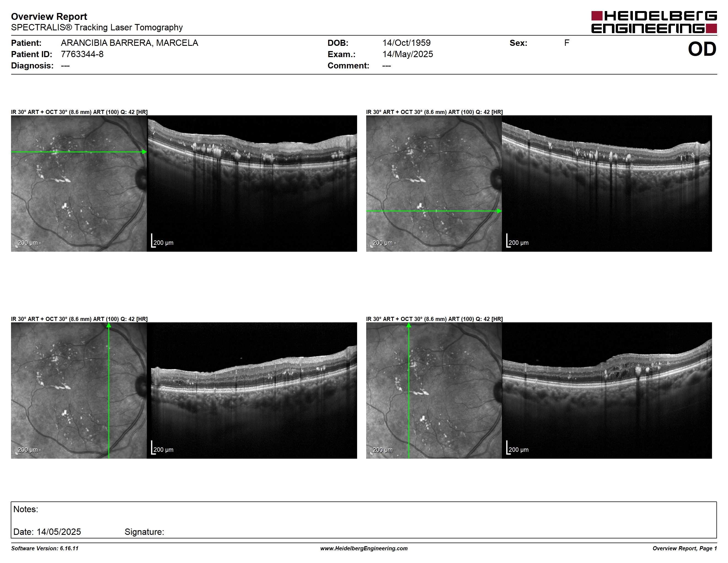Viewport: 728px width, 563px height.
Task: Select Patient ID value 7763344-8
Action: coord(82,54)
